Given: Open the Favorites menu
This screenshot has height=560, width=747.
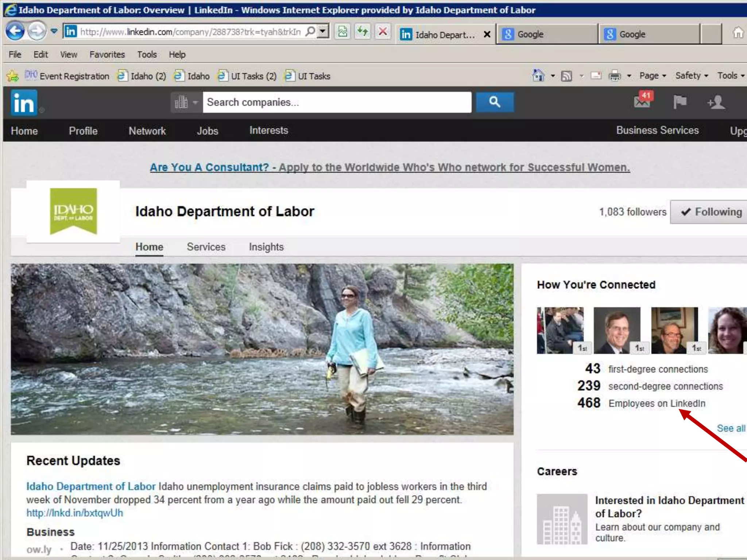Looking at the screenshot, I should 107,55.
